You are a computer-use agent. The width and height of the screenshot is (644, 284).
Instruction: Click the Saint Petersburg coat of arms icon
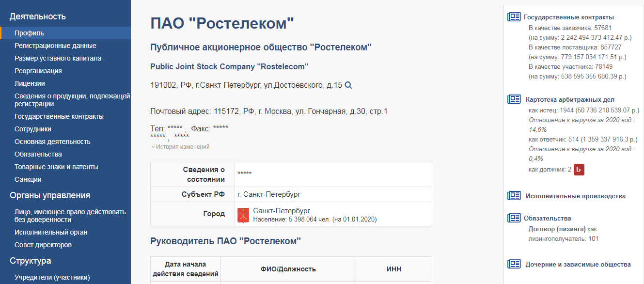pos(243,215)
